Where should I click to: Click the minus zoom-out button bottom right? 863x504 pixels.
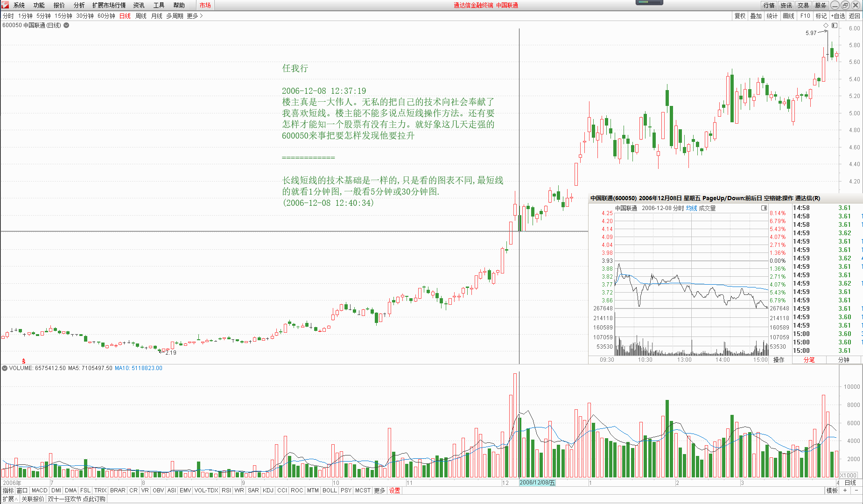(x=856, y=490)
